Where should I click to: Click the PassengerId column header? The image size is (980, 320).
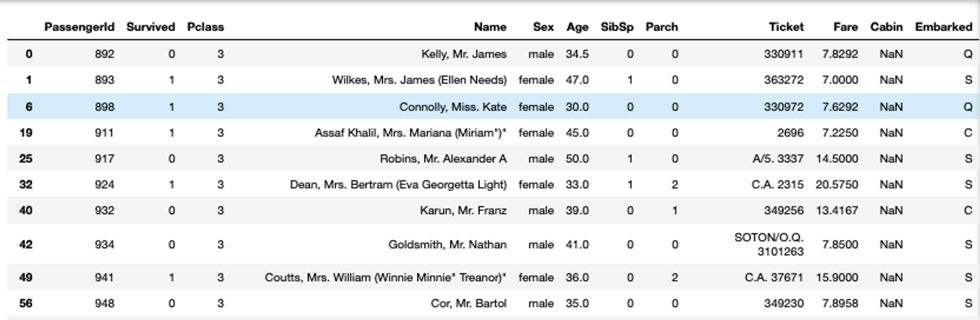(79, 27)
